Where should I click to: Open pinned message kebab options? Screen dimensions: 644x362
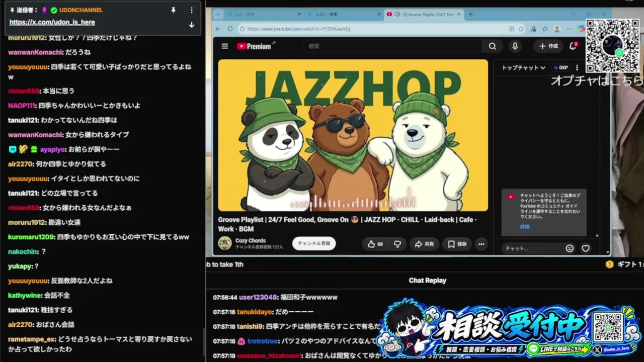pos(191,10)
